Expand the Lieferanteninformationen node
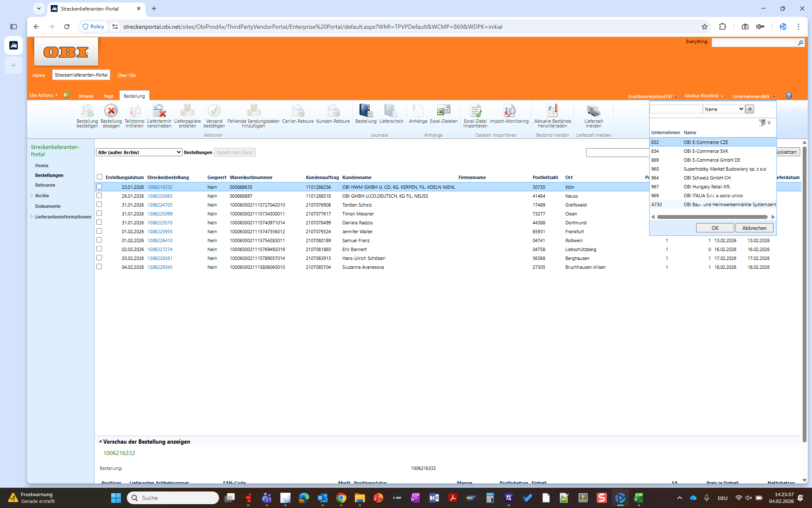The width and height of the screenshot is (812, 508). click(x=32, y=217)
